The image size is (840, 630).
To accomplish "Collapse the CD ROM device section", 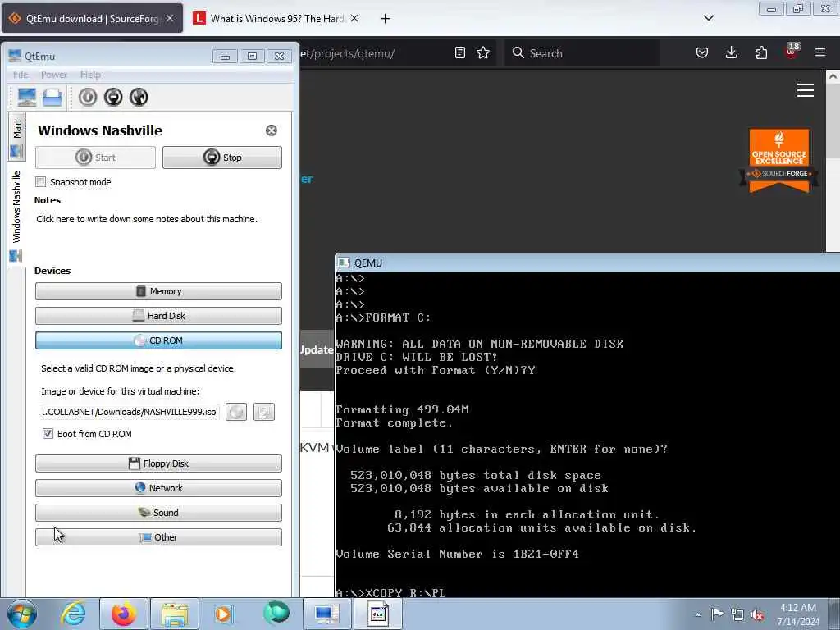I will click(158, 340).
